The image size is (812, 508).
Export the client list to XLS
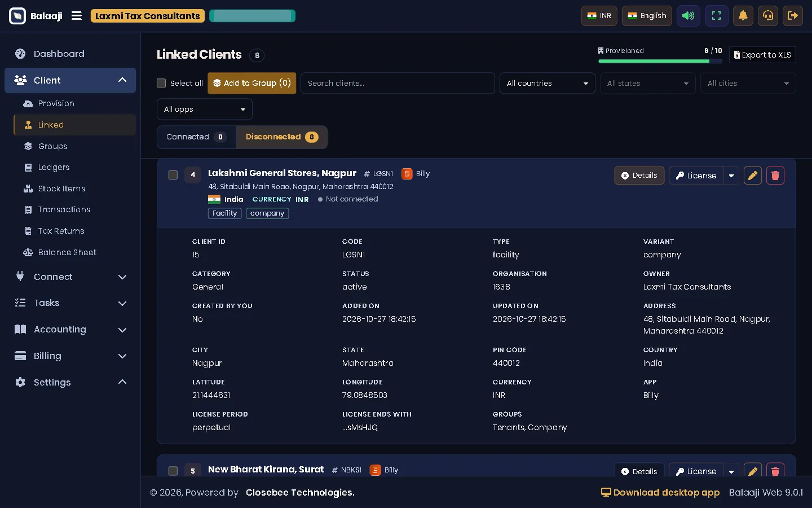click(762, 55)
